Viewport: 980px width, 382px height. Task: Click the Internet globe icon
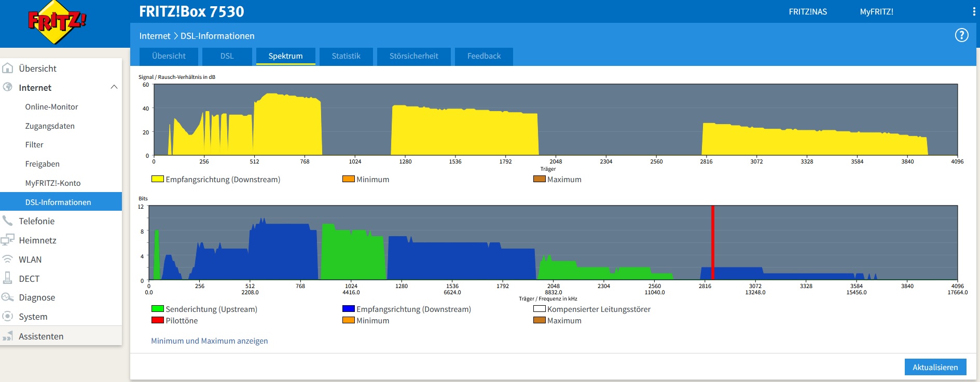coord(8,87)
